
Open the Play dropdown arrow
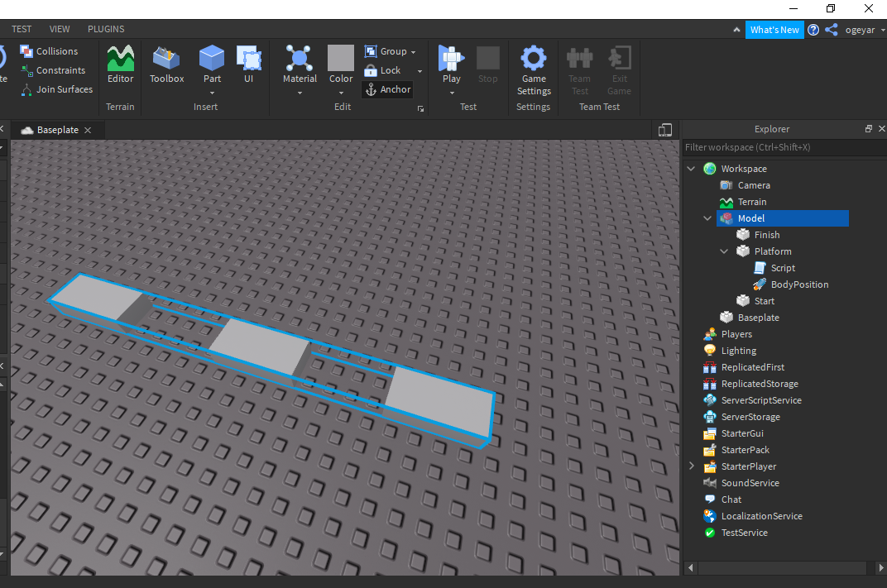(x=452, y=93)
